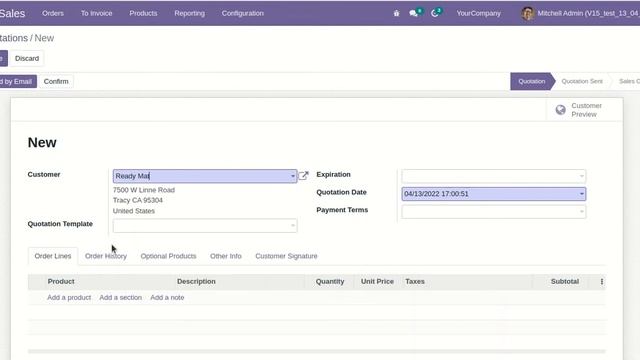Click the Description column header
640x360 pixels.
196,282
